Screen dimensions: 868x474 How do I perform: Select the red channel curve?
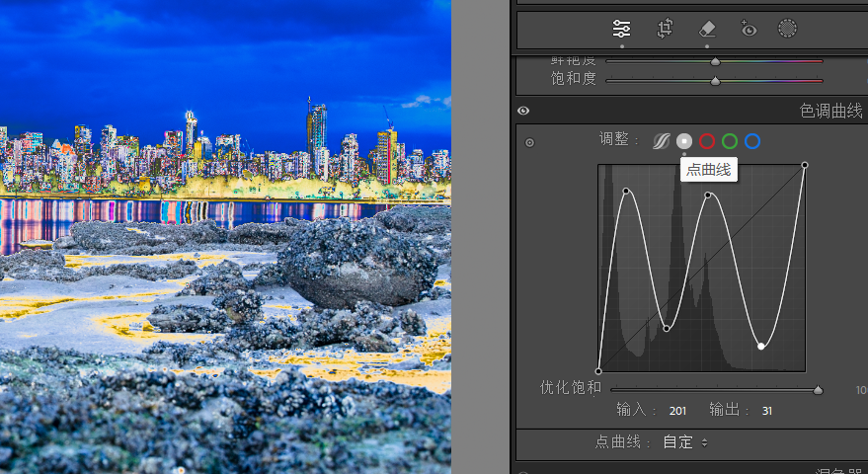click(707, 142)
